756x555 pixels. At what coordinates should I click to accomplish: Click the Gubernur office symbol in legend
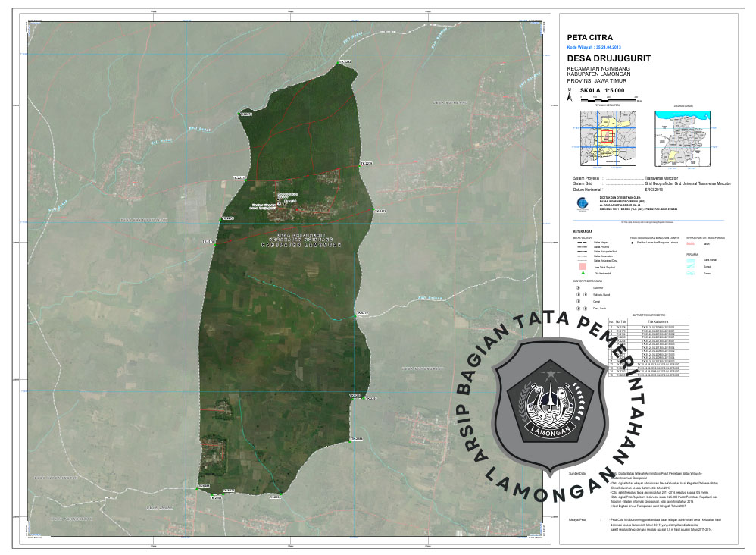579,288
